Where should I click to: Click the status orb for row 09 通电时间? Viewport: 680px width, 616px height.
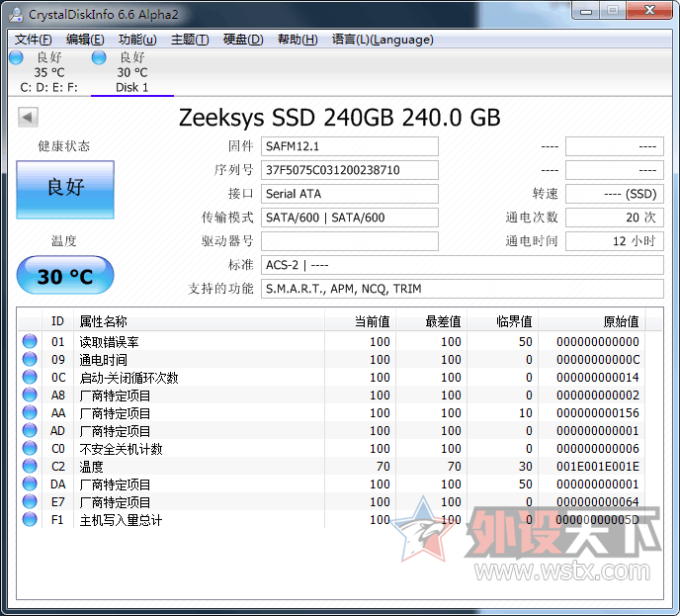pos(30,359)
